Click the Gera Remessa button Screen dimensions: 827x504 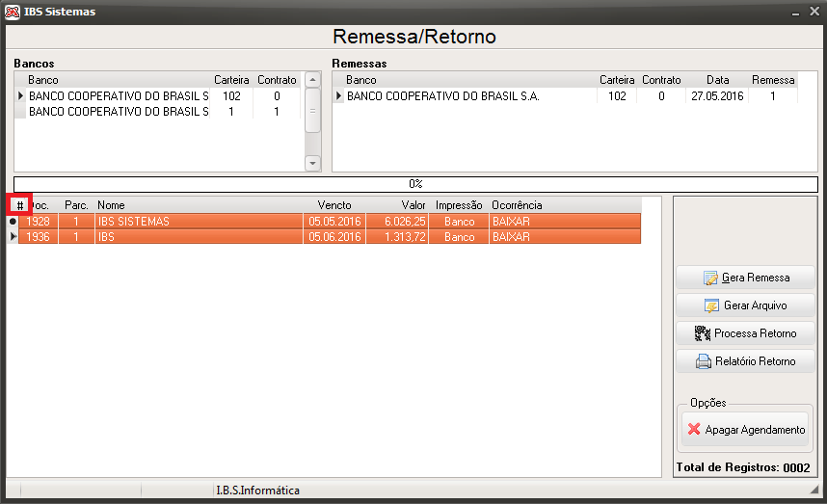point(745,278)
